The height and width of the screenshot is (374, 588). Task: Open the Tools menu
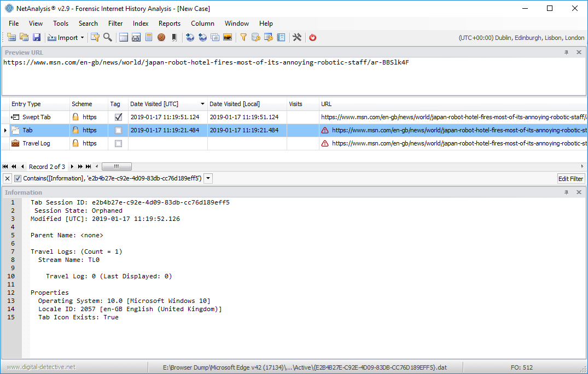click(61, 23)
